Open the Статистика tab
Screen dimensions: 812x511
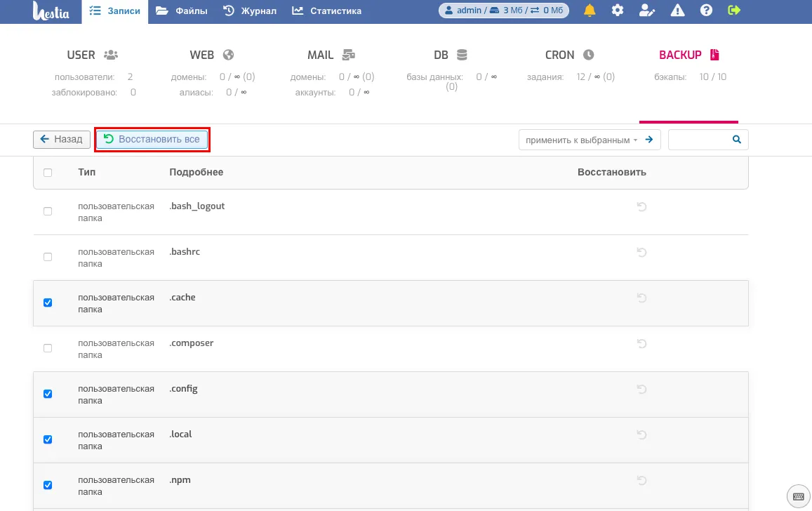pos(326,11)
